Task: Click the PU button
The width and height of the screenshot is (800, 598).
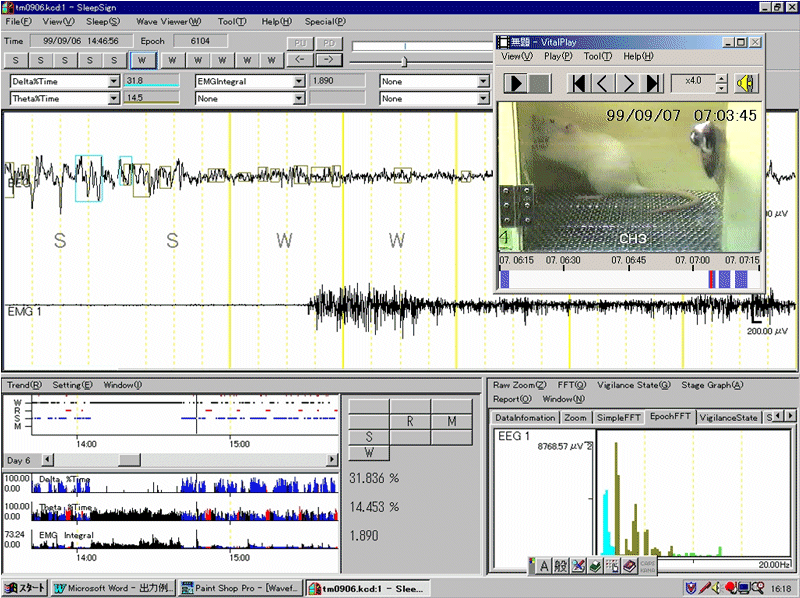Action: (x=299, y=43)
